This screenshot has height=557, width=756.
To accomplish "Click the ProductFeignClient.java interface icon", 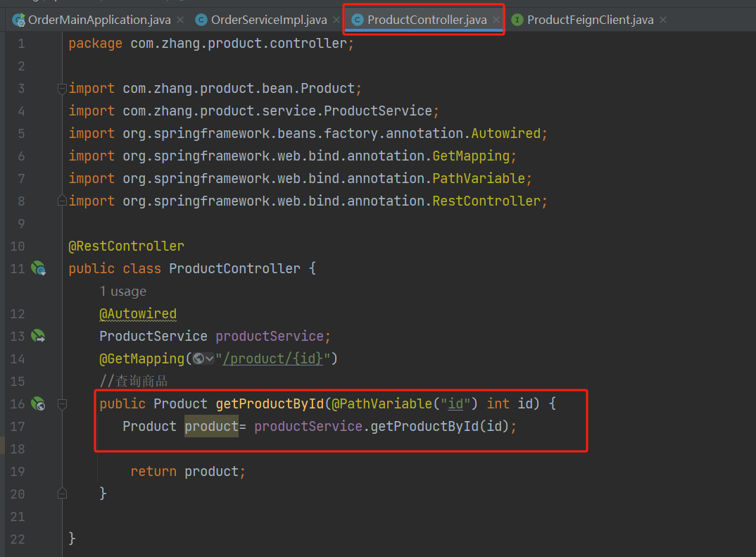I will pos(517,20).
